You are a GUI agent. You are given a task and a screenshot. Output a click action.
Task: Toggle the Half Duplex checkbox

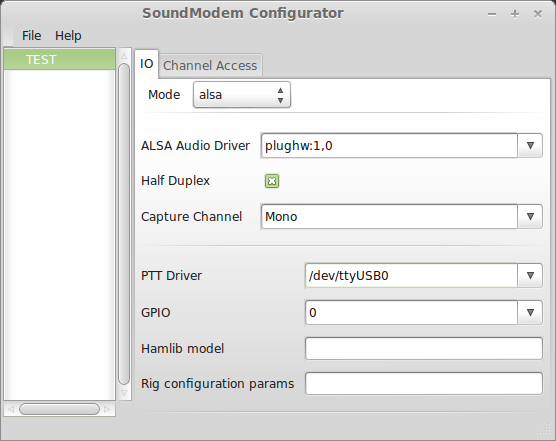272,181
